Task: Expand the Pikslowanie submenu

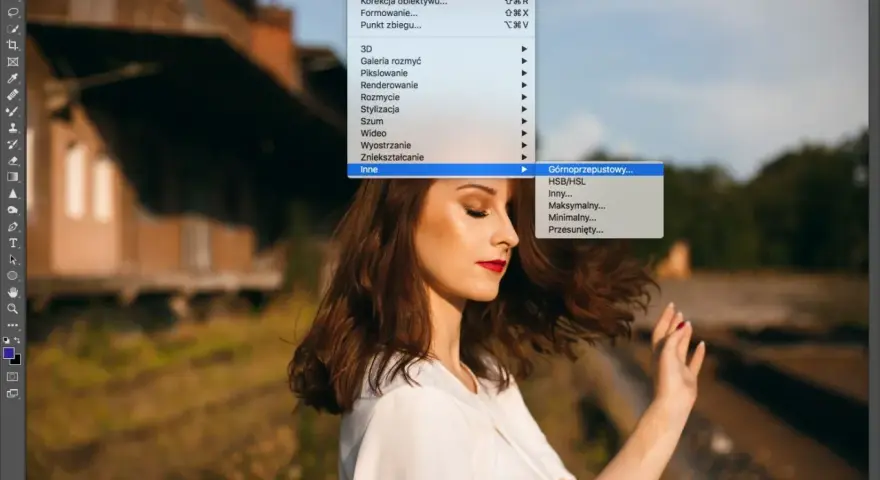Action: pyautogui.click(x=441, y=73)
